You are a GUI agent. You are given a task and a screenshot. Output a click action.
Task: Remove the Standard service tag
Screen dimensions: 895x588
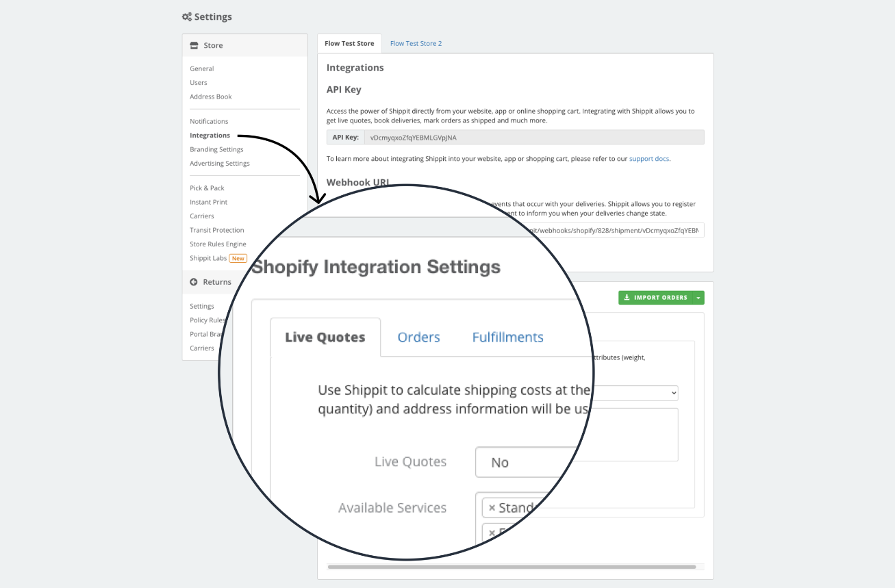[x=492, y=508]
